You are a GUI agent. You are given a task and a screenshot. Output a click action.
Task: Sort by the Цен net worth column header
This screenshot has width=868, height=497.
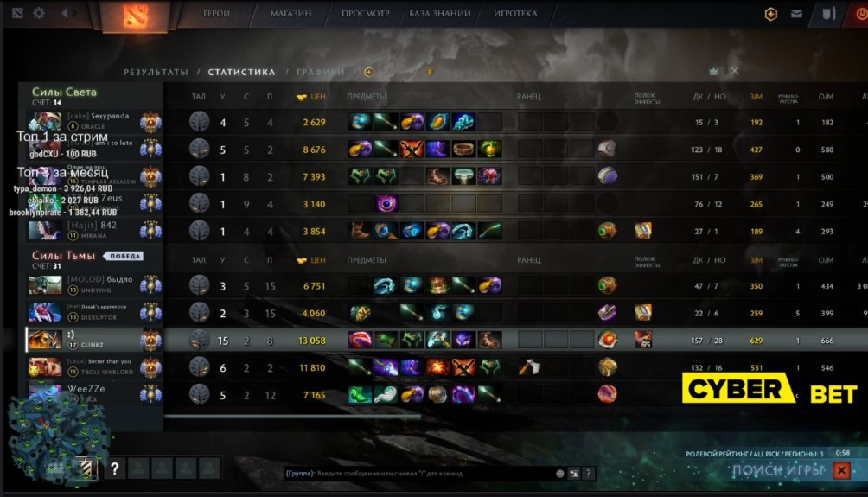tap(311, 96)
